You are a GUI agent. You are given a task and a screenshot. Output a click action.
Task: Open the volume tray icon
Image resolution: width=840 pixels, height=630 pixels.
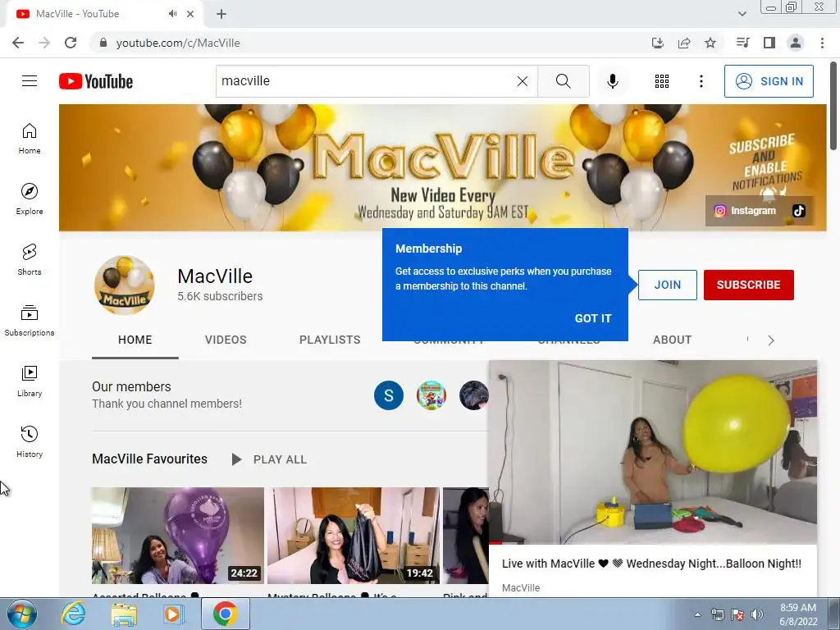(x=757, y=614)
